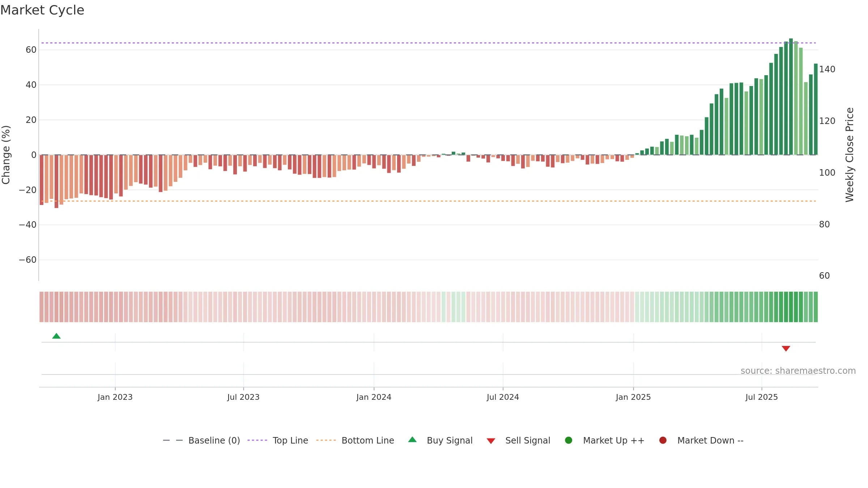
Task: Click the red Sell Signal triangle marker
Action: point(786,348)
